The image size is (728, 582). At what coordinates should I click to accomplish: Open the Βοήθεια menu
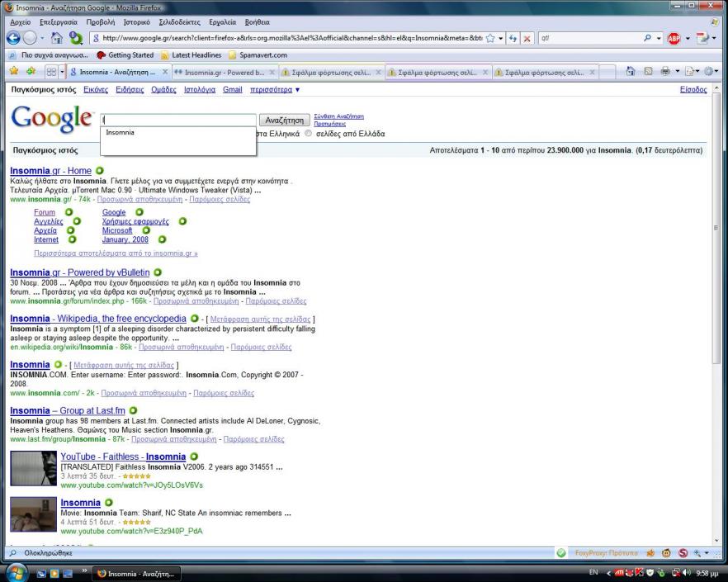258,21
